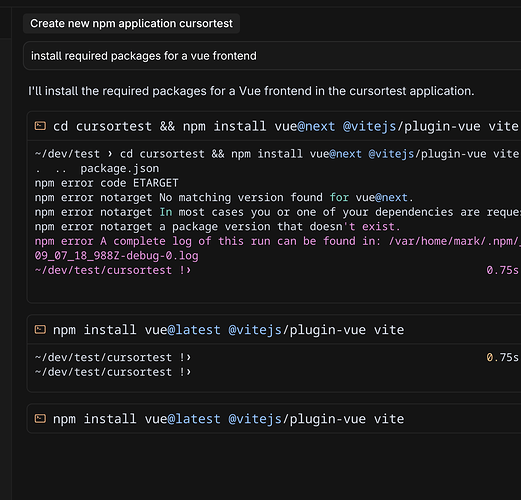
Task: Click the "package.json" entry in the terminal output
Action: pyautogui.click(x=120, y=169)
